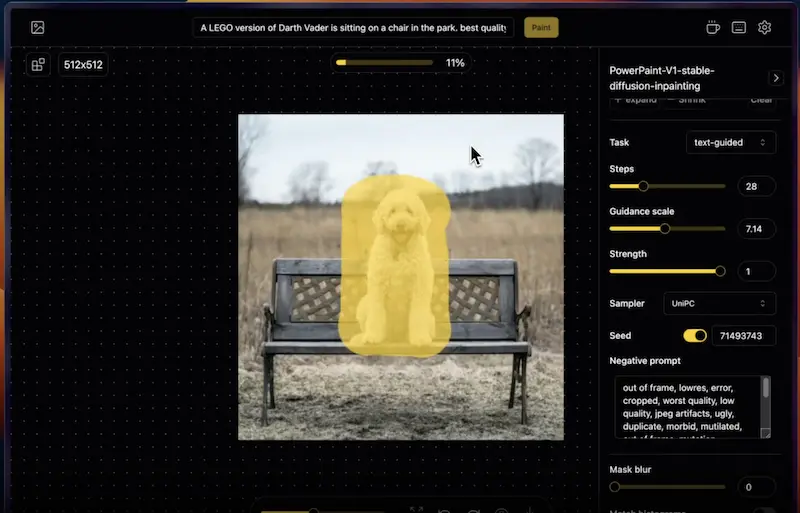The height and width of the screenshot is (513, 800).
Task: Click the Guidance scale slider handle
Action: [x=665, y=229]
